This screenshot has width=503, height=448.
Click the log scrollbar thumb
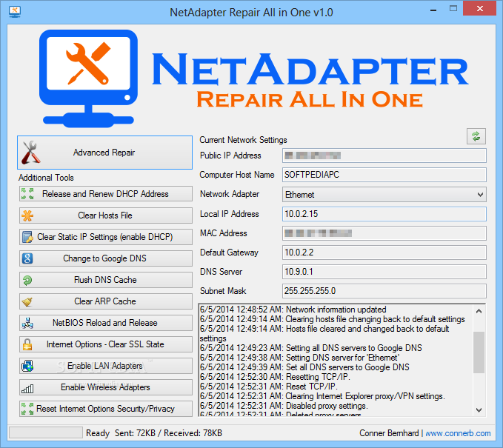pyautogui.click(x=479, y=352)
